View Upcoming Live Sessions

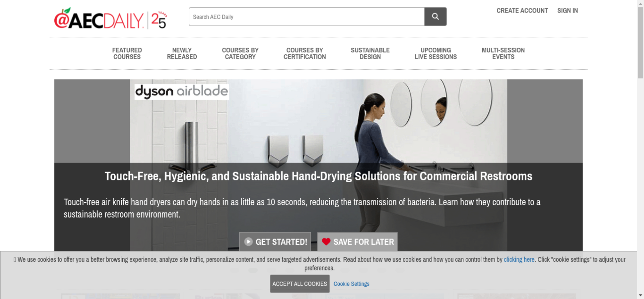point(436,53)
